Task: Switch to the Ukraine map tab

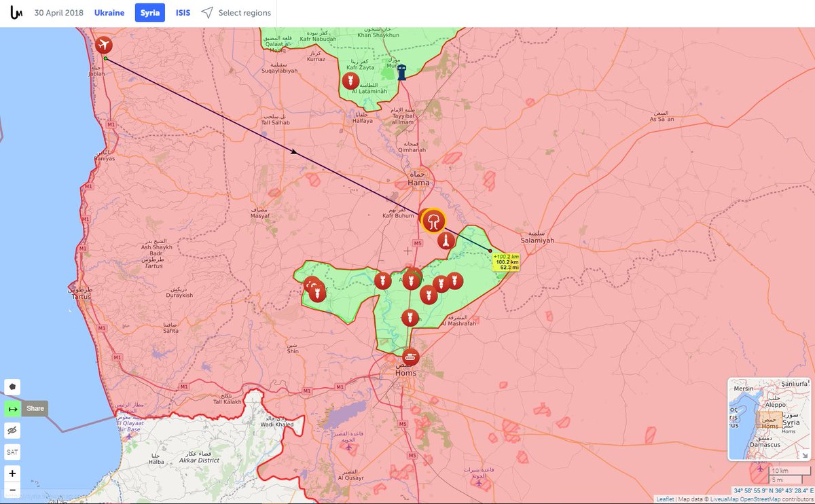Action: coord(109,13)
